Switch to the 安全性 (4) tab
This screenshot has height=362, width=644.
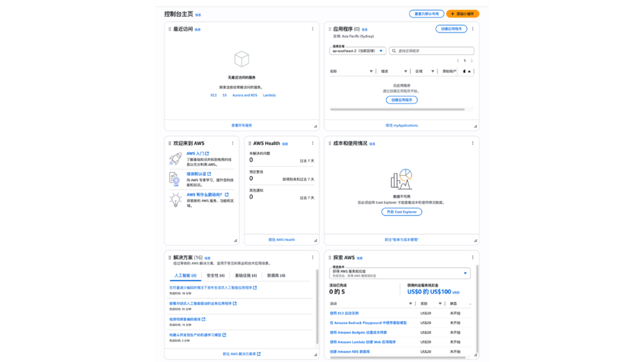[215, 276]
